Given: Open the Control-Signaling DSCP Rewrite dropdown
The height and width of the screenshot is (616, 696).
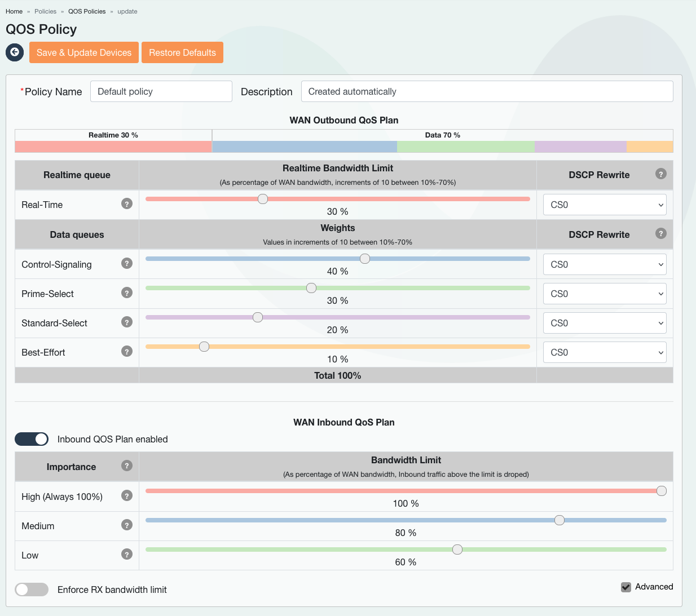Looking at the screenshot, I should (x=605, y=264).
